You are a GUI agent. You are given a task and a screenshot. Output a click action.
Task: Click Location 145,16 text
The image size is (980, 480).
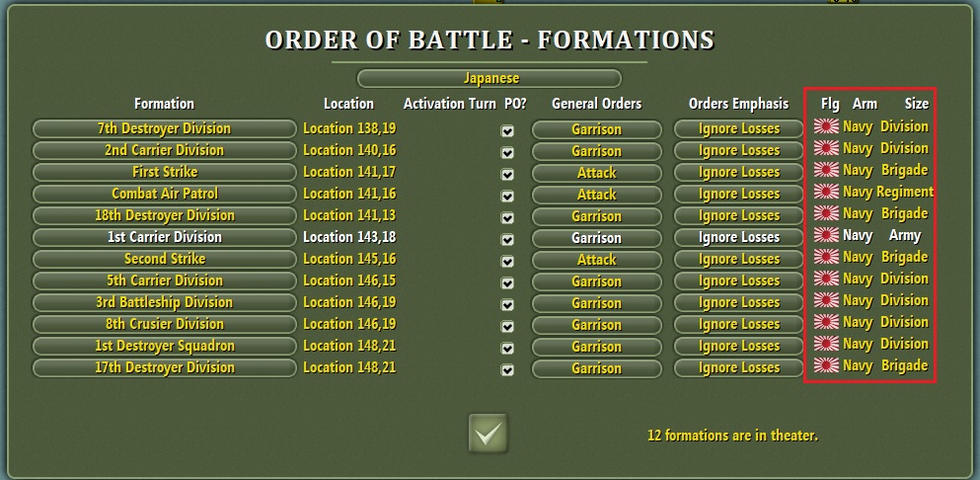[x=349, y=259]
